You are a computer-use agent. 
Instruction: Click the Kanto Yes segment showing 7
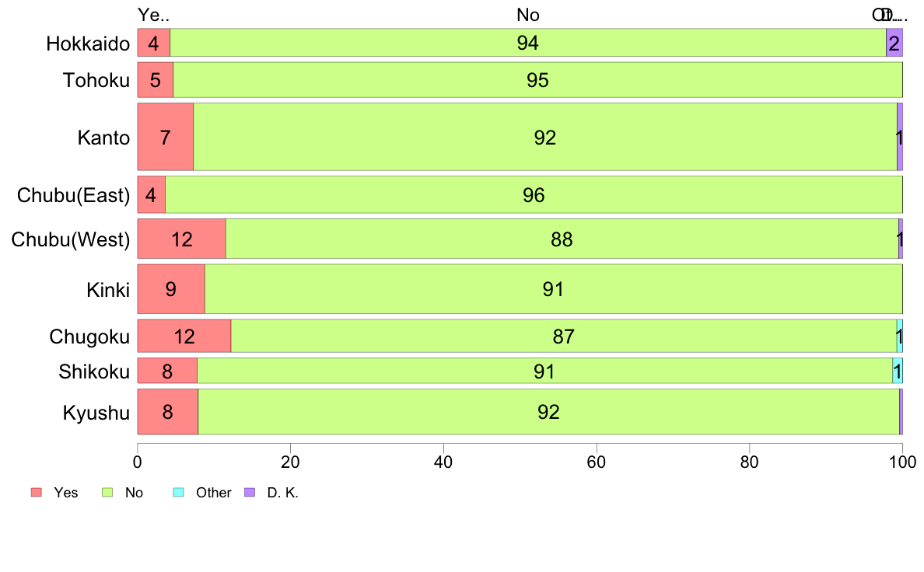pos(166,137)
